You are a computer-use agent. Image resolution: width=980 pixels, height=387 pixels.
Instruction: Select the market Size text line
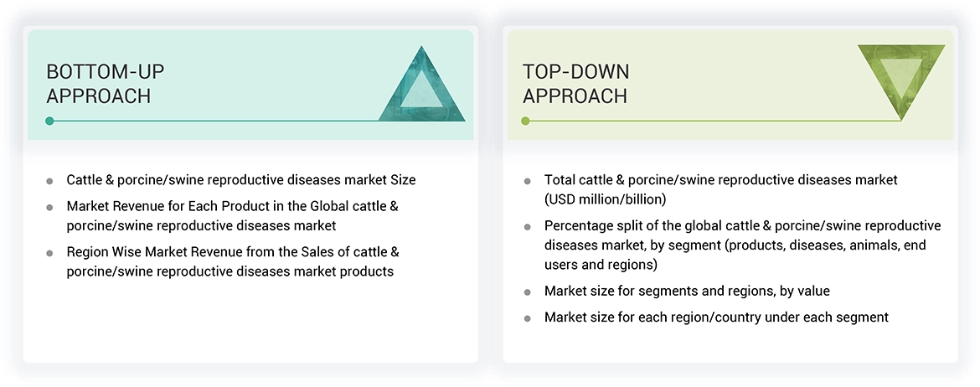[x=241, y=180]
